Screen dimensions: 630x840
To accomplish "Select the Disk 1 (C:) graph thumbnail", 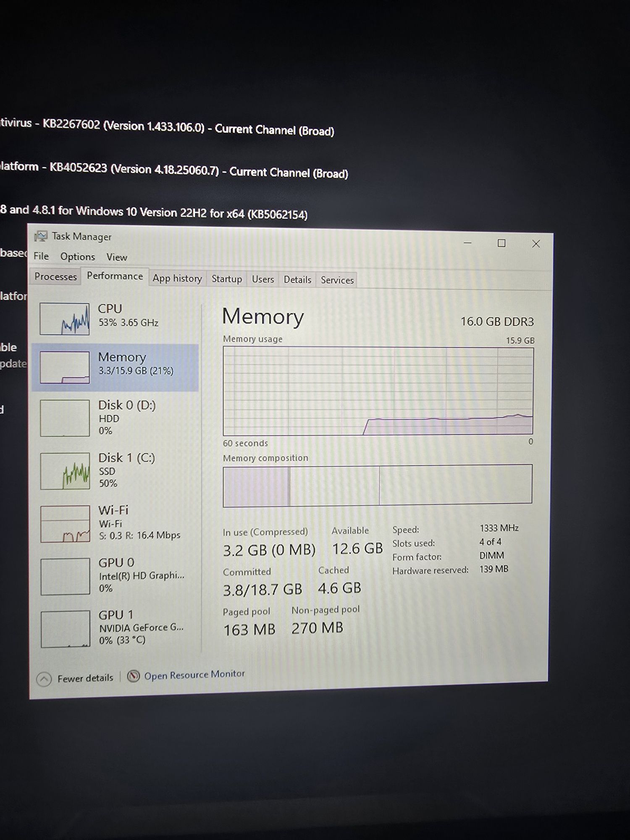I will (x=65, y=471).
